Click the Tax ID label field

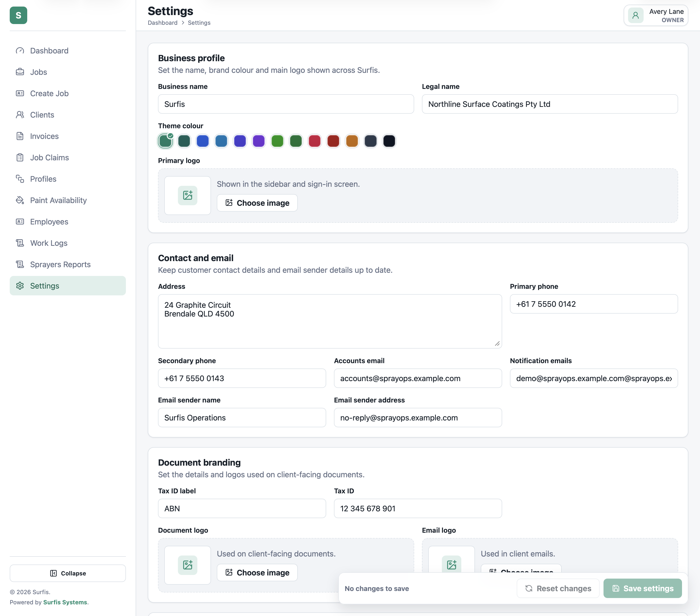[x=242, y=508]
